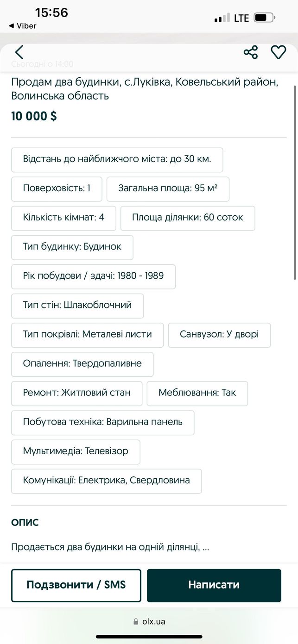Select the Загальна площа: 95 м² tag
The image size is (298, 644).
click(x=168, y=189)
